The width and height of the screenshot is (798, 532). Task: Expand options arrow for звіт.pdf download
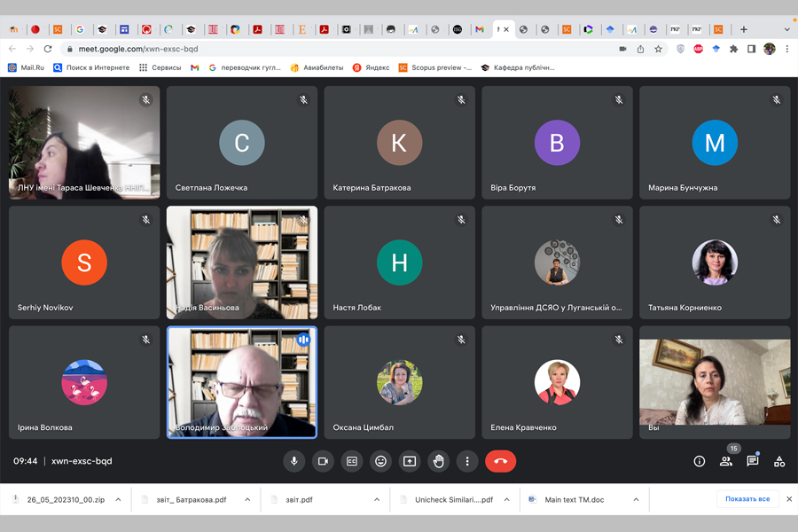[x=377, y=499]
